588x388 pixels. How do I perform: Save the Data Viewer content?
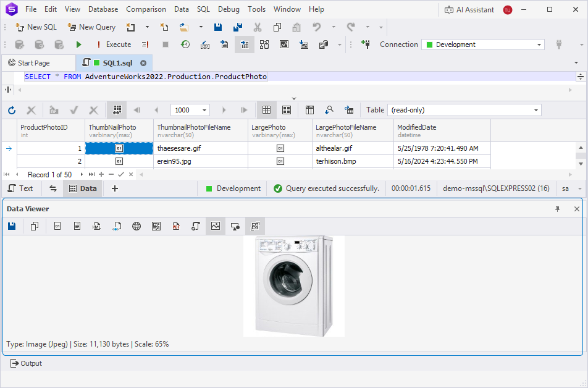click(x=12, y=226)
